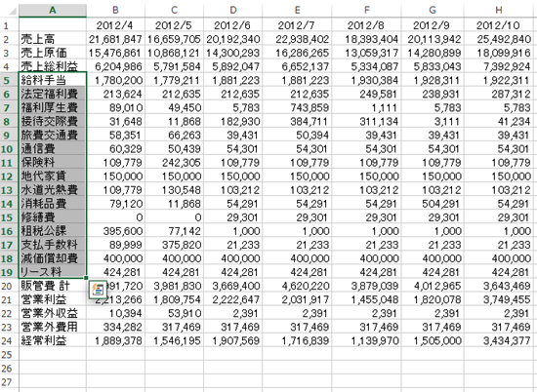Click the 2012/9 header cell
This screenshot has height=392, width=537.
point(433,25)
